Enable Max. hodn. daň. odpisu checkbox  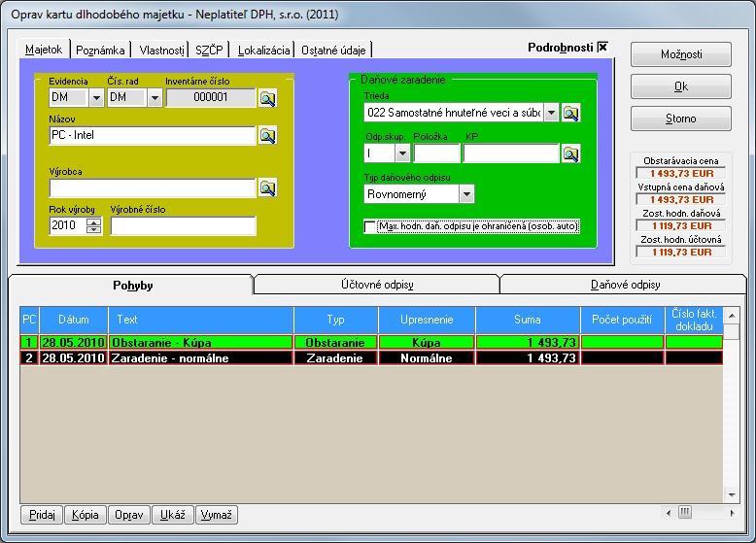pyautogui.click(x=370, y=226)
